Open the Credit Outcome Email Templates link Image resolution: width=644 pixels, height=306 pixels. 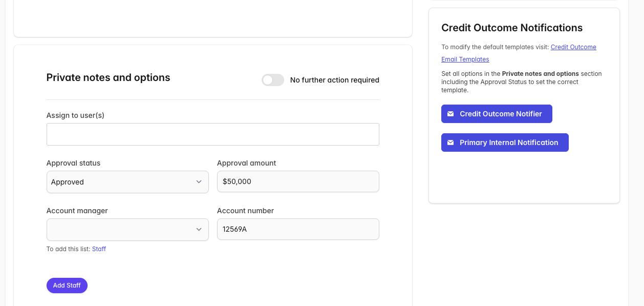tap(573, 47)
